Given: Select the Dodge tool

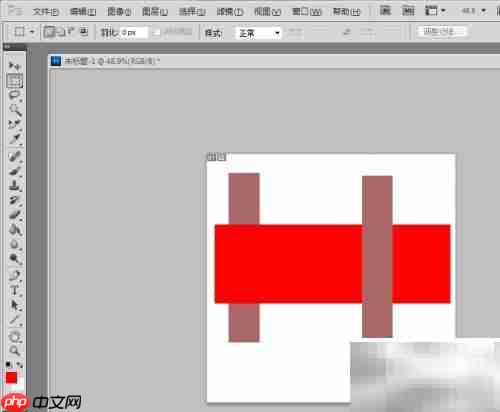Looking at the screenshot, I should click(15, 259).
